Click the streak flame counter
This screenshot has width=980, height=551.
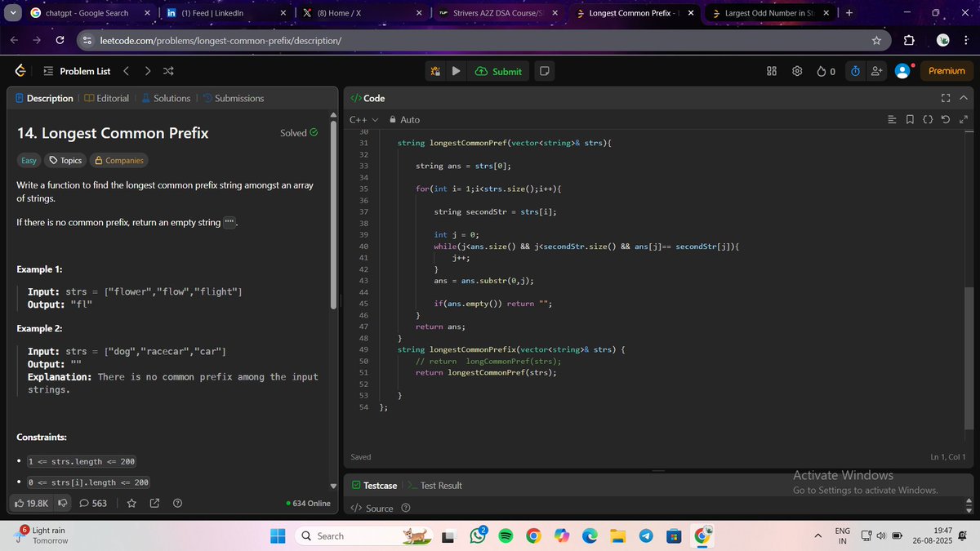[826, 71]
